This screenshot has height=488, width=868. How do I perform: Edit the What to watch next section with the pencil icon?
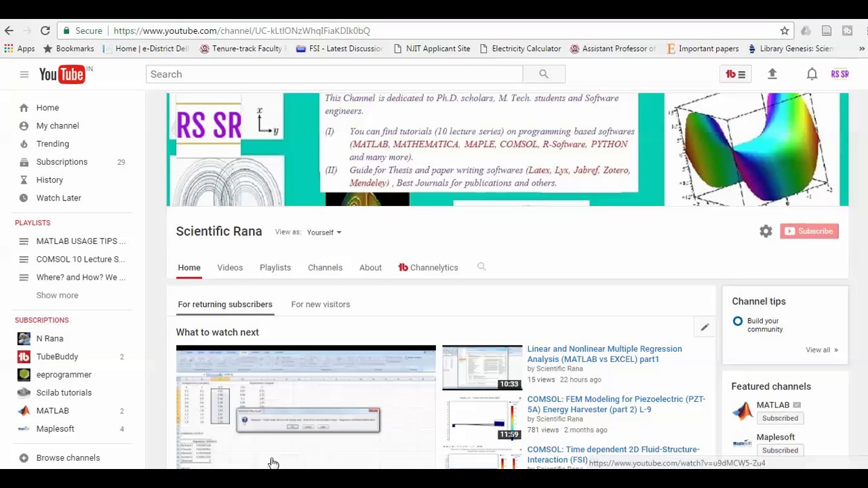point(705,328)
